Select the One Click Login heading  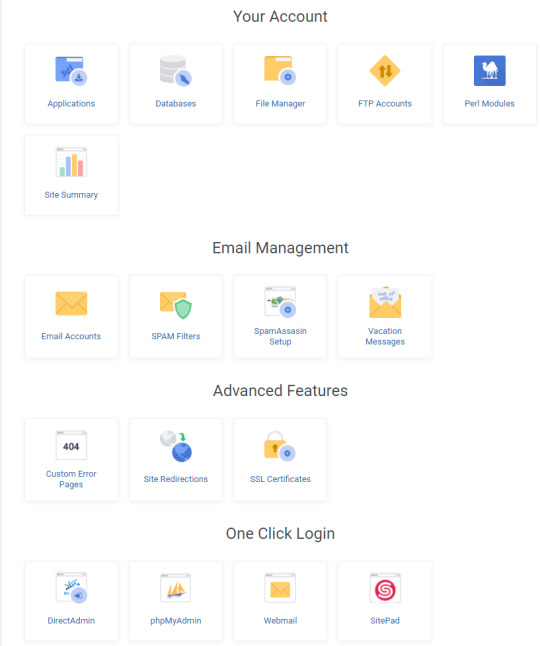click(x=280, y=534)
